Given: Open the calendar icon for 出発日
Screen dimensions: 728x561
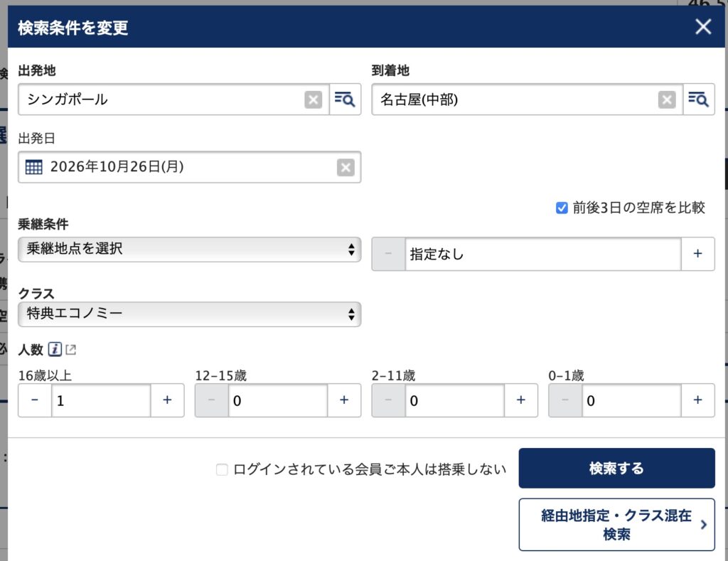Looking at the screenshot, I should [x=33, y=168].
